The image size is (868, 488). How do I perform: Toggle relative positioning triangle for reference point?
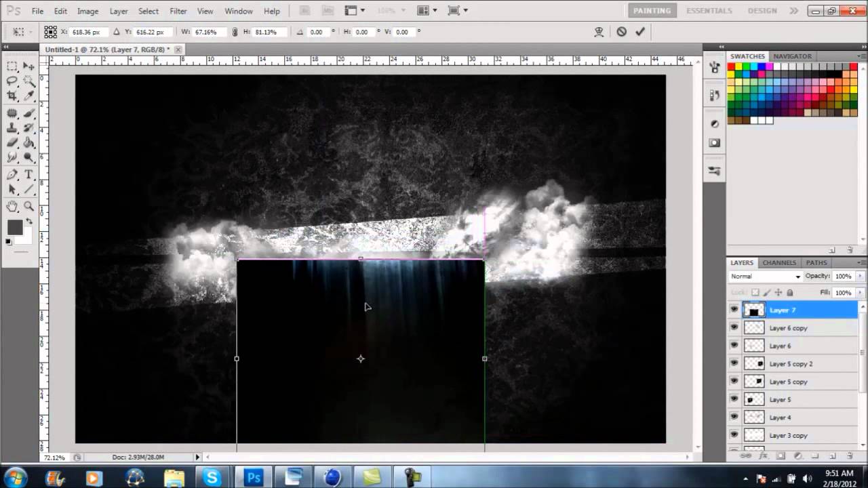pos(116,32)
